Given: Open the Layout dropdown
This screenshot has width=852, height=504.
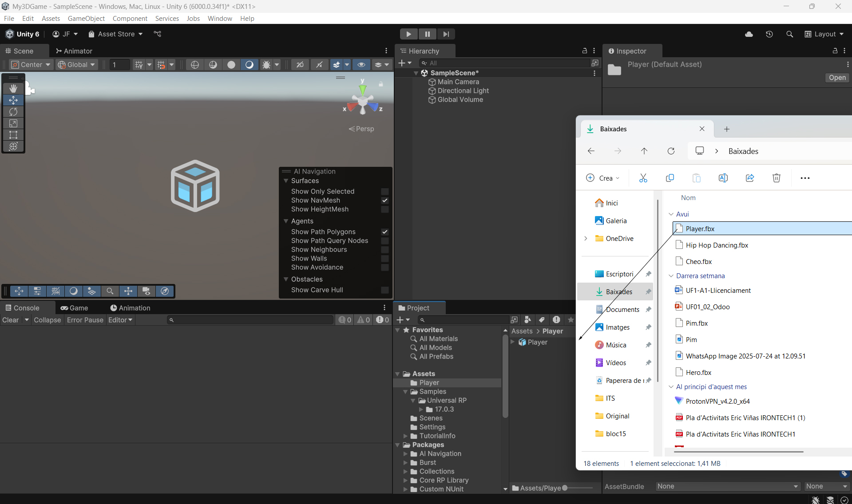Looking at the screenshot, I should pyautogui.click(x=824, y=34).
